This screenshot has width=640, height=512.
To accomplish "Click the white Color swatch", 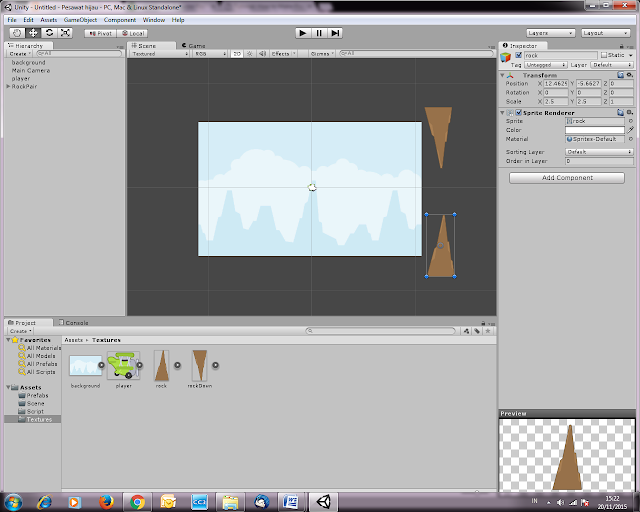I will [595, 130].
